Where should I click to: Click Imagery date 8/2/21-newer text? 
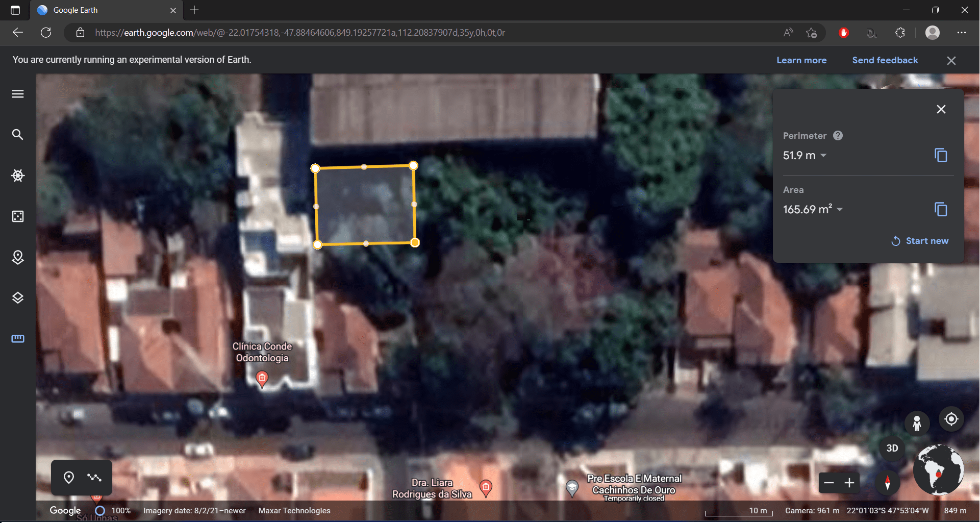(194, 511)
